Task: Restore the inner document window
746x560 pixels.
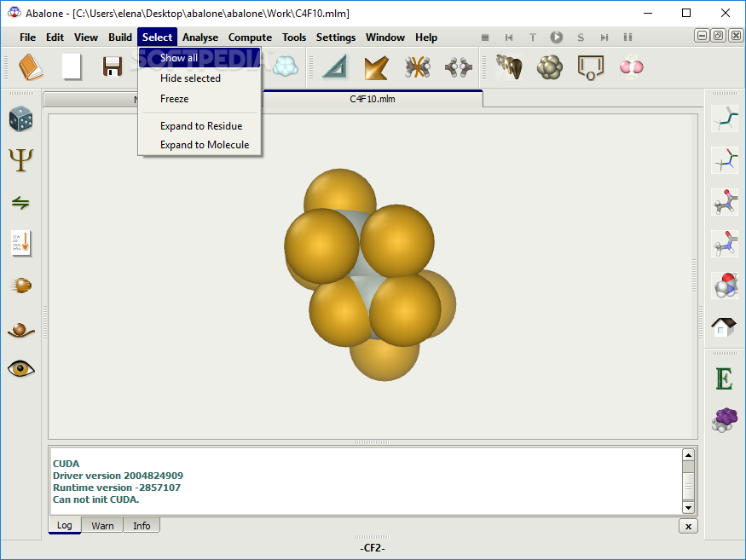Action: coord(719,36)
